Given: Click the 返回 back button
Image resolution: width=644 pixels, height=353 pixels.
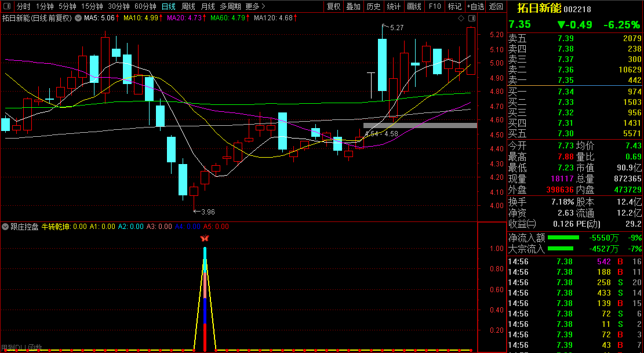Looking at the screenshot, I should pos(496,6).
